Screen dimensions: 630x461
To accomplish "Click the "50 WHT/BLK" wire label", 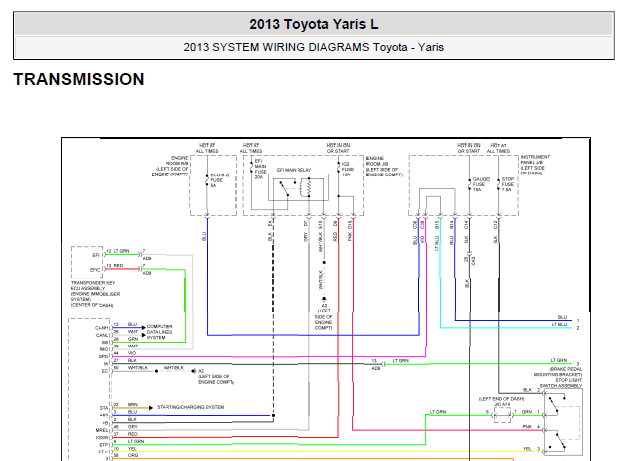I will click(131, 368).
